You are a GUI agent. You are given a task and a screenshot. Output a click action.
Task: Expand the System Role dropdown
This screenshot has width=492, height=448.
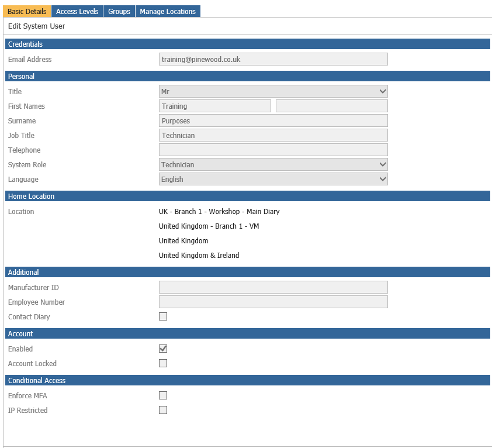[273, 165]
